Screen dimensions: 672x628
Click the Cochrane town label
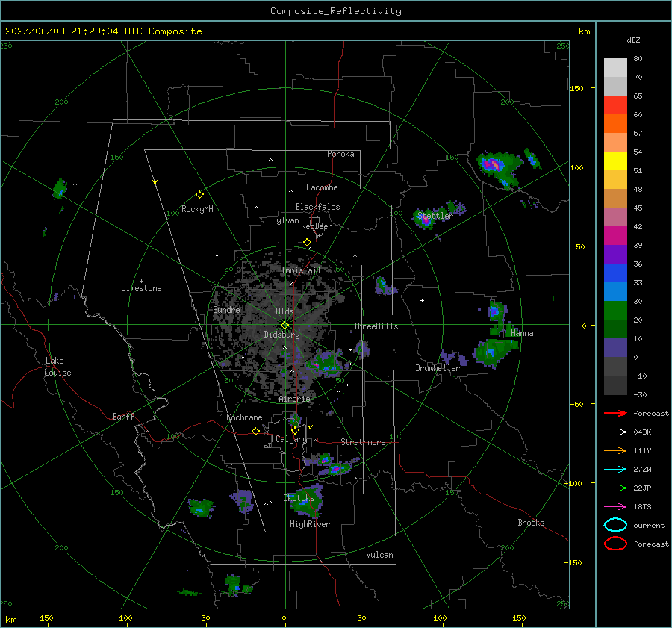[244, 417]
